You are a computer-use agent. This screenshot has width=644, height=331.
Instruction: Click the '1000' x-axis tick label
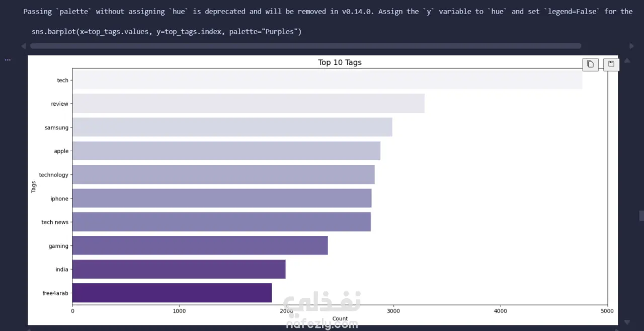[x=179, y=311]
